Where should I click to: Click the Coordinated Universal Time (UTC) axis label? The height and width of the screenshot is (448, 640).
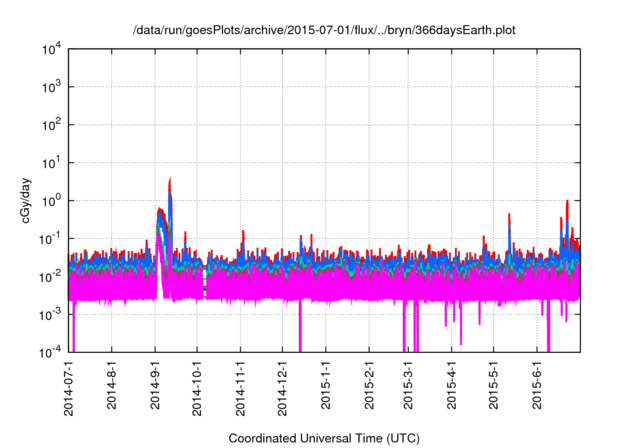[325, 438]
